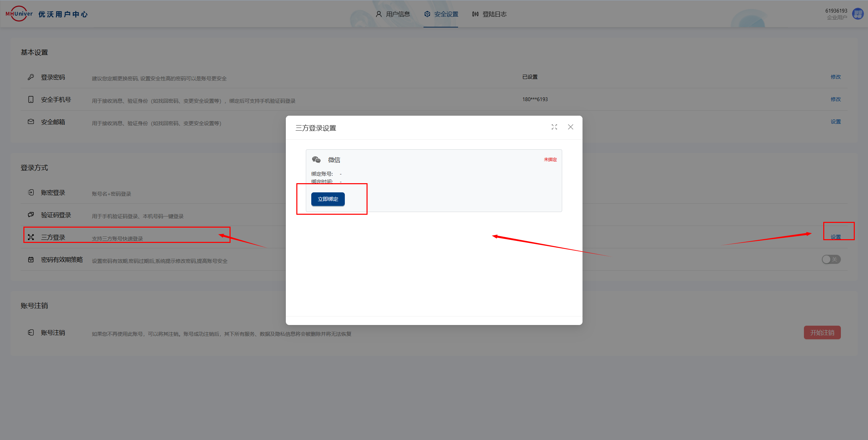The image size is (868, 440).
Task: Click the 三方登录 network icon
Action: click(x=31, y=237)
